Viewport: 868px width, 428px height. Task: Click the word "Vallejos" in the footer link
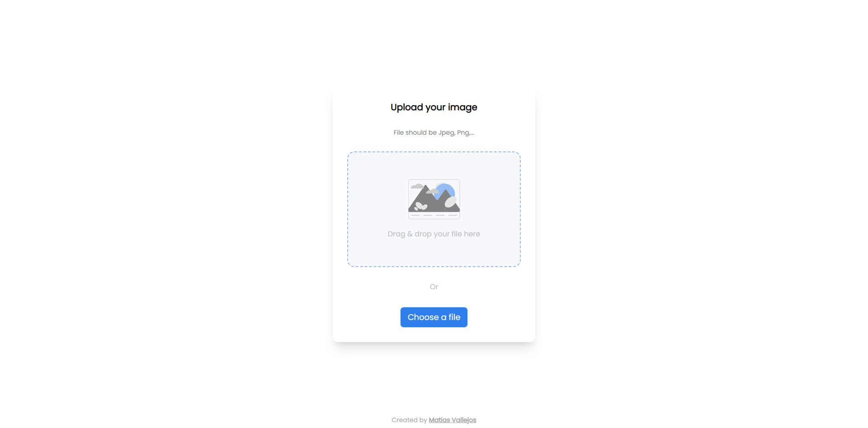point(464,420)
